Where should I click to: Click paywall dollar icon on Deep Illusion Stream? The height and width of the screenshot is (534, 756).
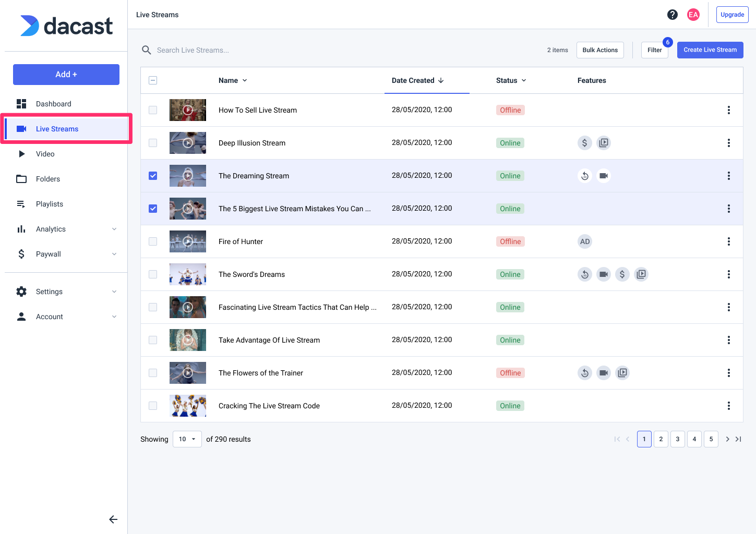585,143
